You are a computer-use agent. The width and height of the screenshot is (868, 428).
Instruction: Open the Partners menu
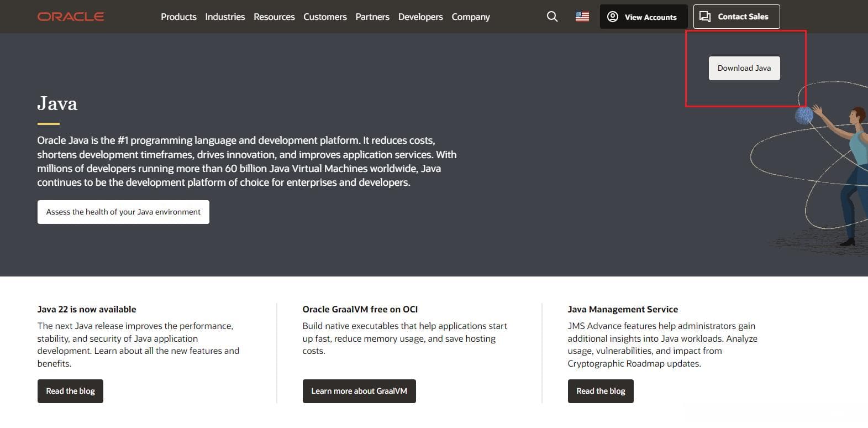(x=372, y=17)
